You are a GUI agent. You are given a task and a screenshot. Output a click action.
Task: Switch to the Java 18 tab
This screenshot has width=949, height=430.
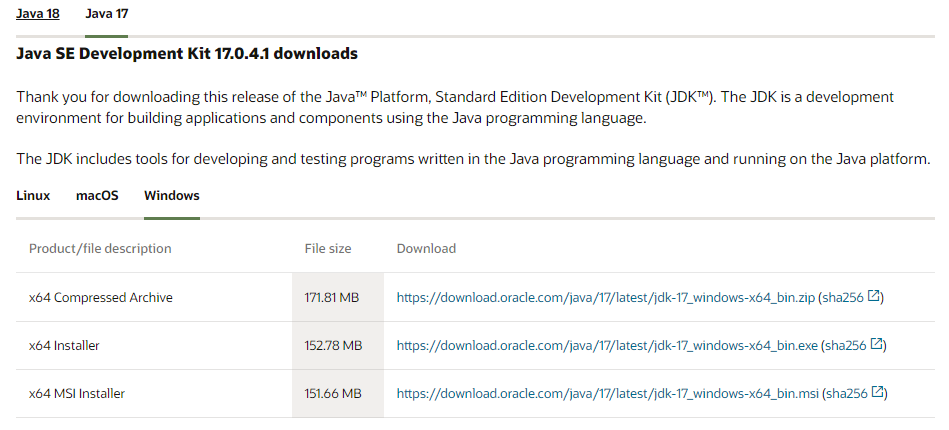38,13
